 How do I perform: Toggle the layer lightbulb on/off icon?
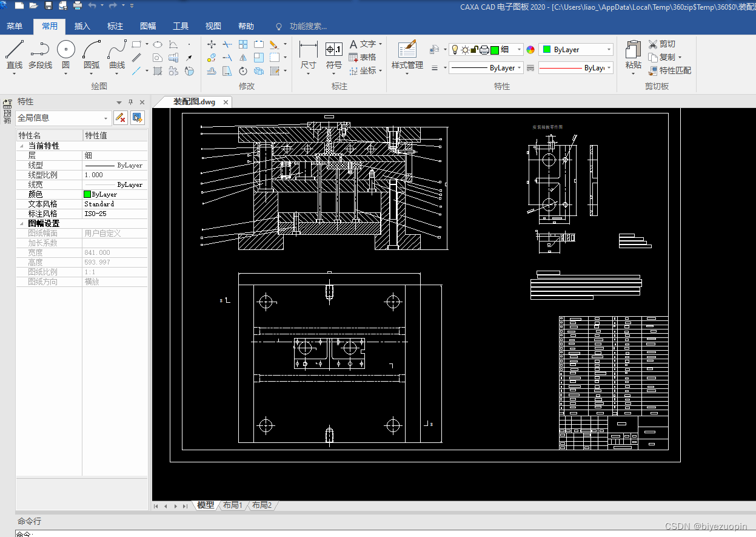(455, 50)
